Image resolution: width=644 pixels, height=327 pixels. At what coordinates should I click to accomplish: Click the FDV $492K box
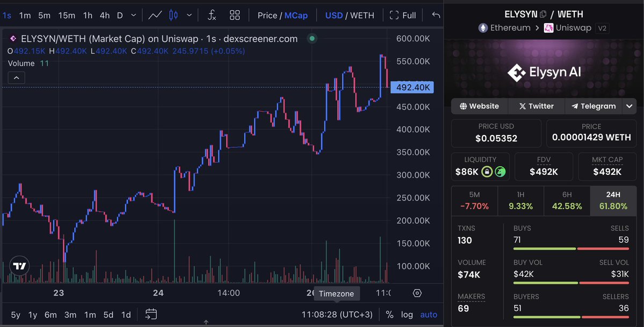coord(544,167)
